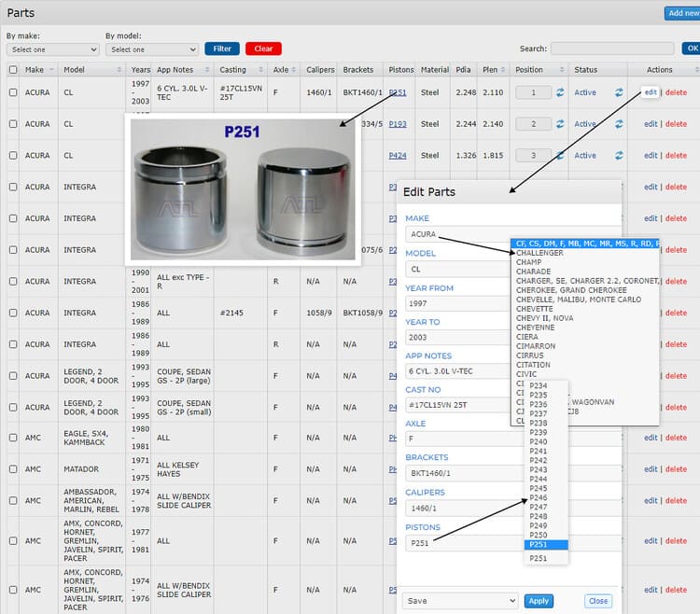Viewport: 700px width, 614px height.
Task: Click CALIPERS field showing 1460/1
Action: click(513, 509)
